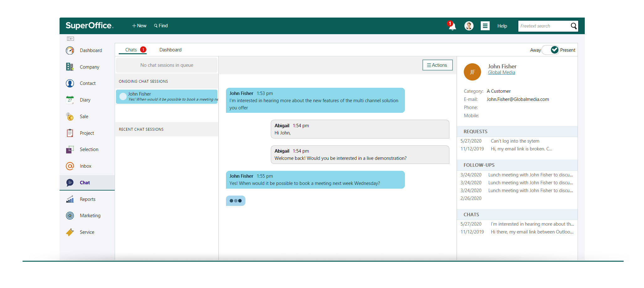Select John Fisher ongoing chat session

[167, 97]
